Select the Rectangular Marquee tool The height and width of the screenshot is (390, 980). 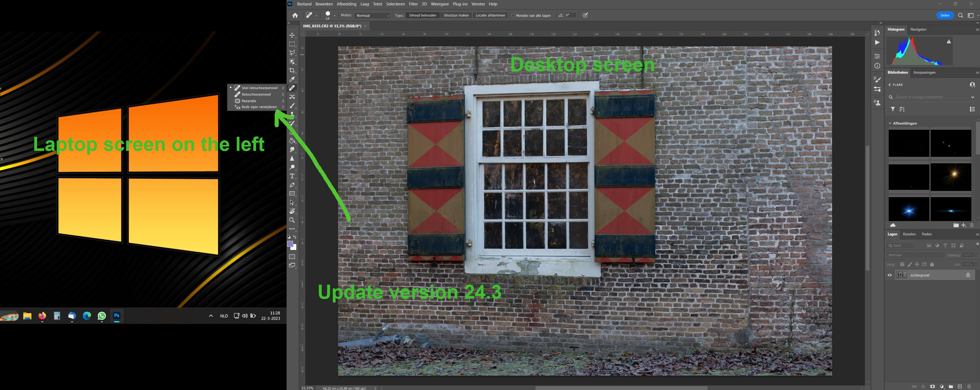[x=292, y=44]
